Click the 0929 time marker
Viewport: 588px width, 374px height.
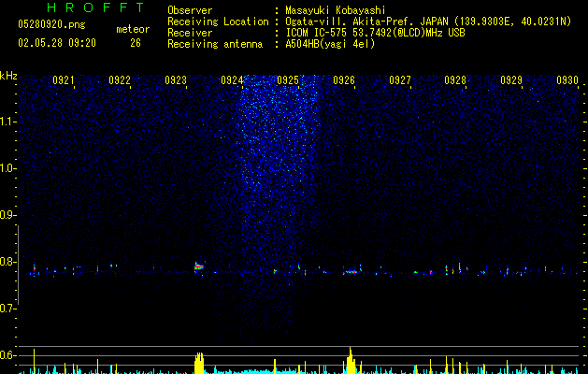(x=511, y=80)
